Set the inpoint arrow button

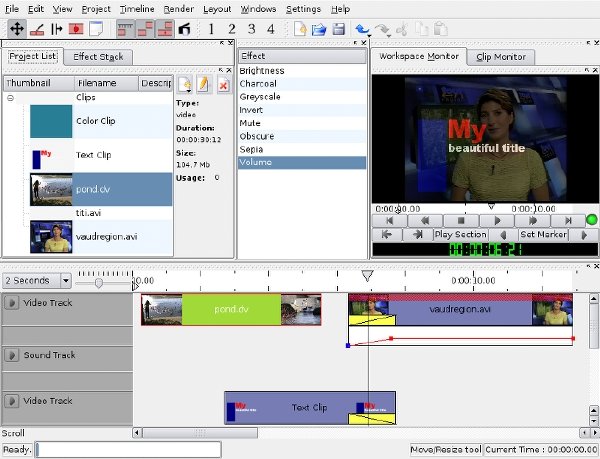[387, 234]
